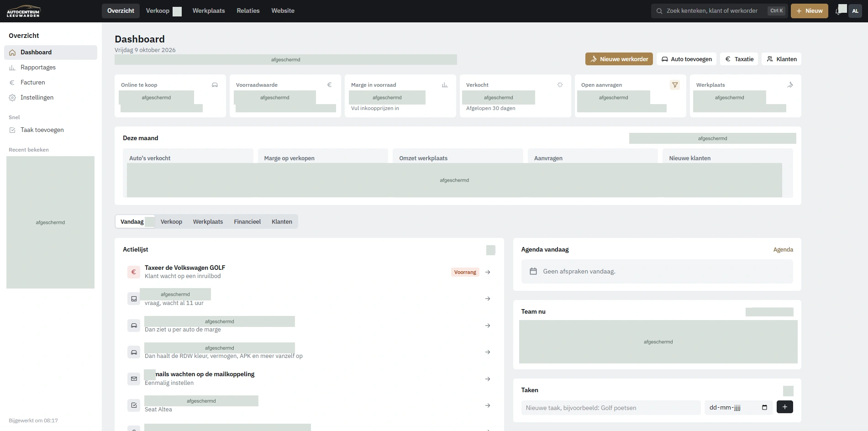Open Facturen in the sidebar
This screenshot has height=431, width=868.
point(51,83)
